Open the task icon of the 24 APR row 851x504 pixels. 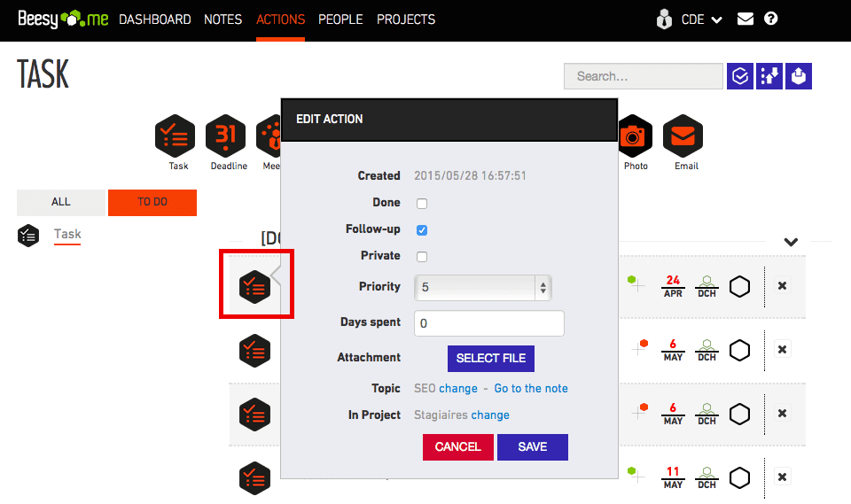254,287
